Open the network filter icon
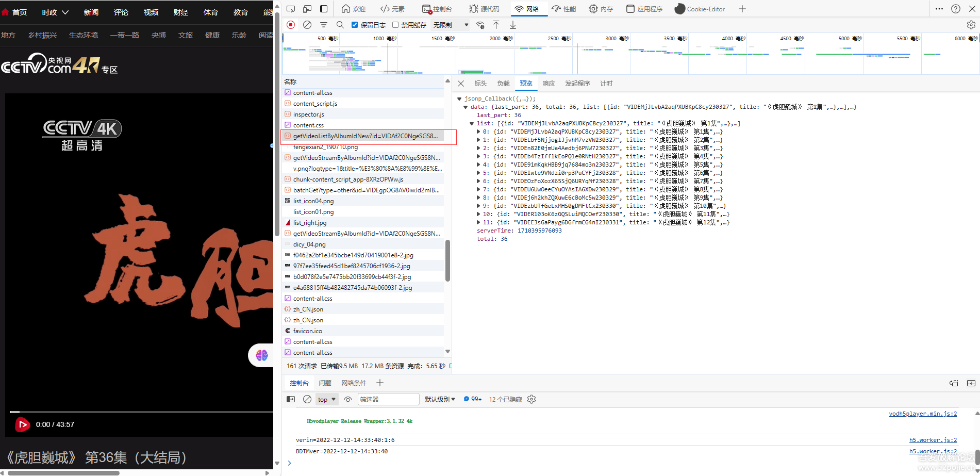This screenshot has height=476, width=980. [324, 25]
